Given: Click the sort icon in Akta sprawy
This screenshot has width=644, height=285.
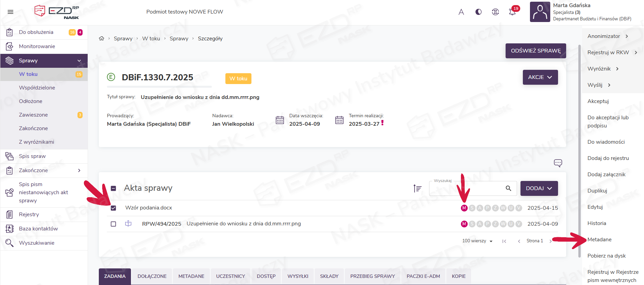Looking at the screenshot, I should pyautogui.click(x=417, y=188).
